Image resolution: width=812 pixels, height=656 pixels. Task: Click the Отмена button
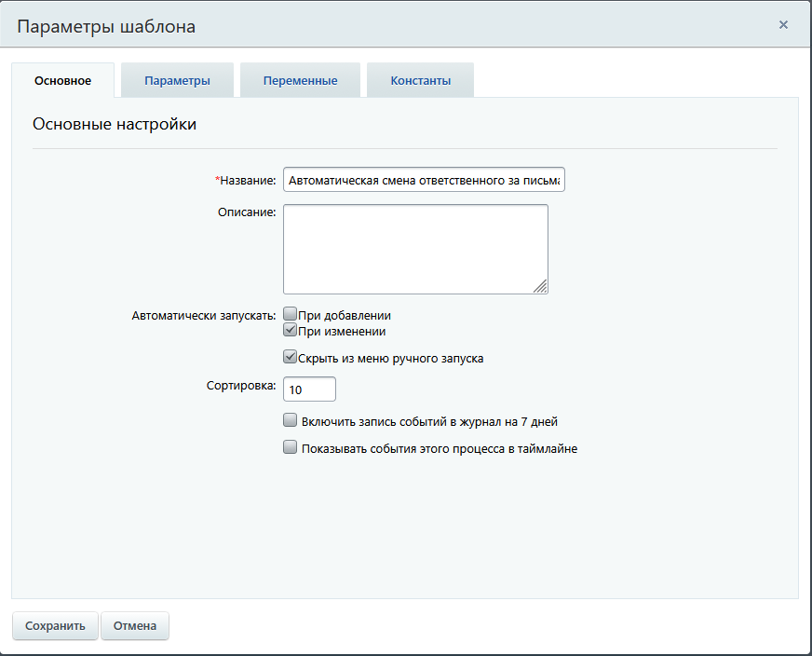coord(135,626)
